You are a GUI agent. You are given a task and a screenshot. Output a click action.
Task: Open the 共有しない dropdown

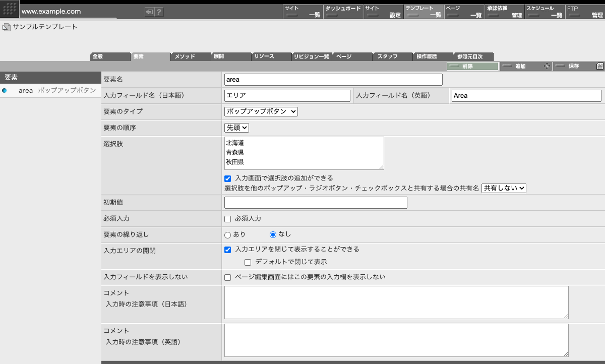[504, 188]
